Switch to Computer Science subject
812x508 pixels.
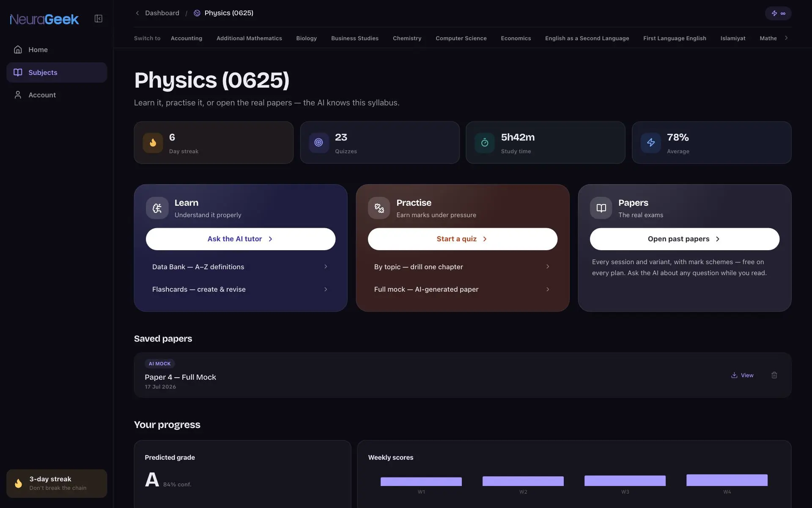461,38
